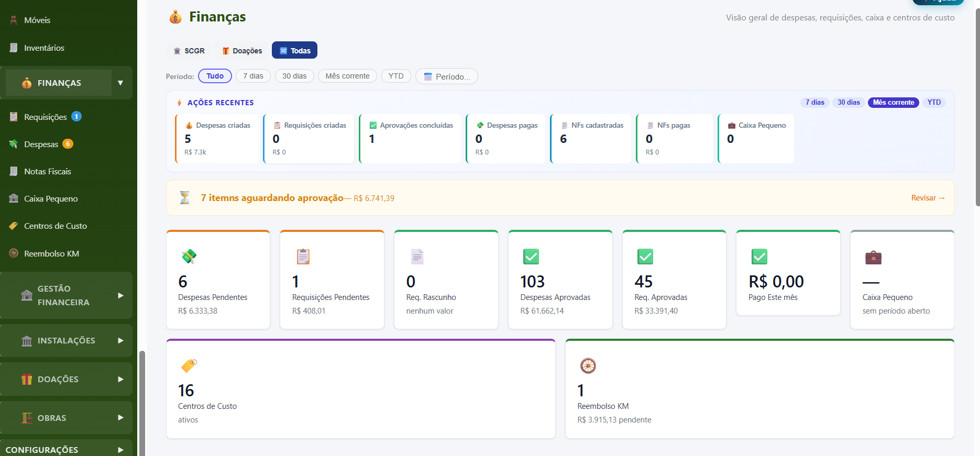Screen dimensions: 980x456
Task: Select the Mês corrente period filter
Action: click(347, 76)
